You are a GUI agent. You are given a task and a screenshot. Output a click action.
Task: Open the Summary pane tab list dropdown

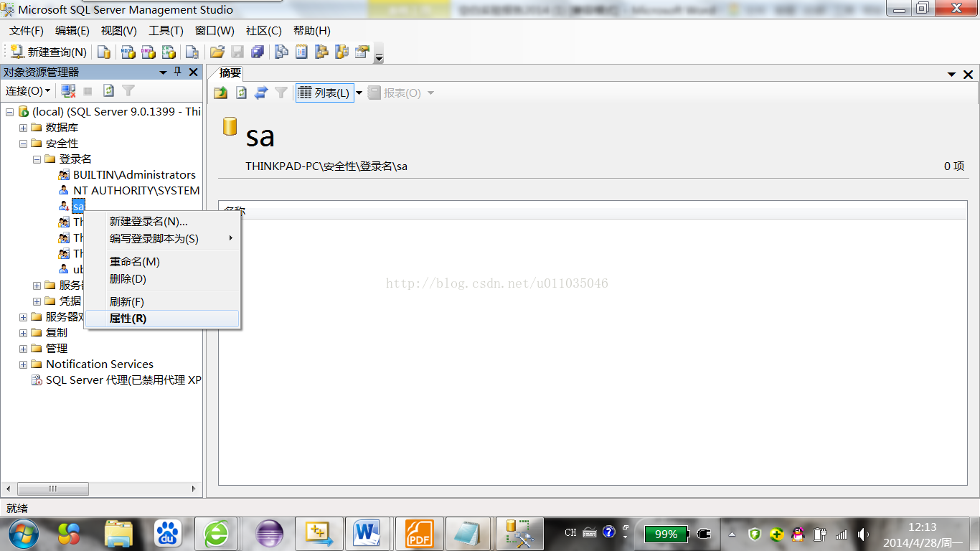coord(952,75)
